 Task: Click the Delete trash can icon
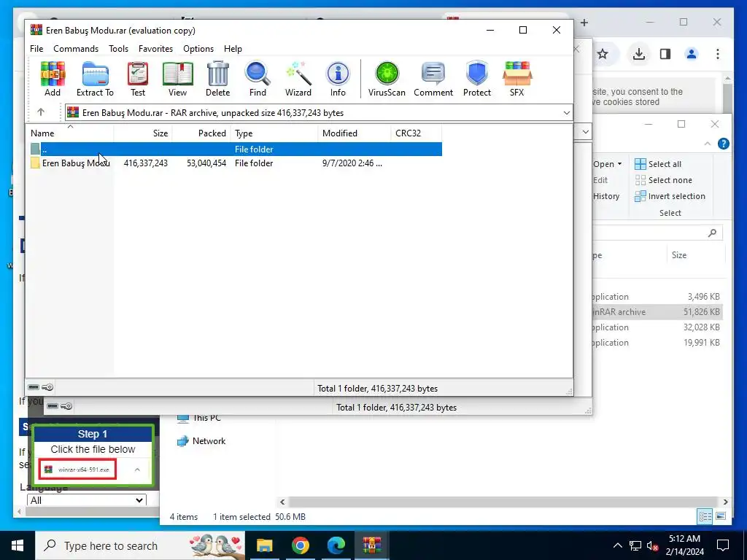217,79
